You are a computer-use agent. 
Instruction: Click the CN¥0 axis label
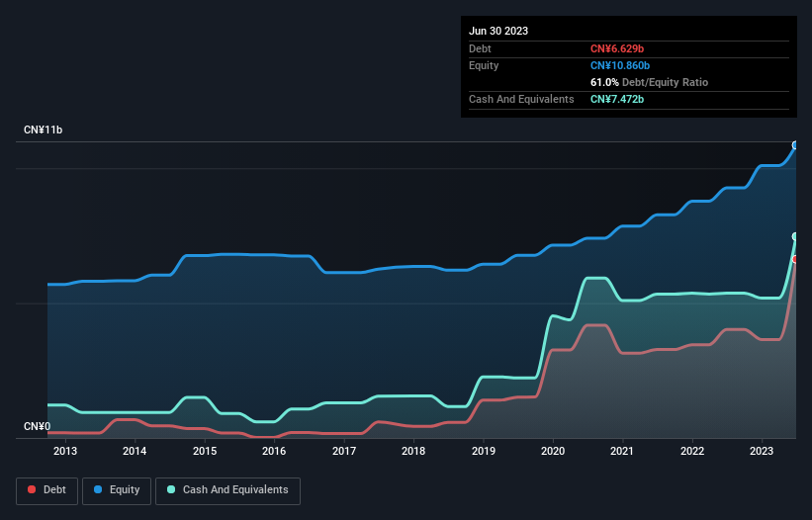[38, 426]
